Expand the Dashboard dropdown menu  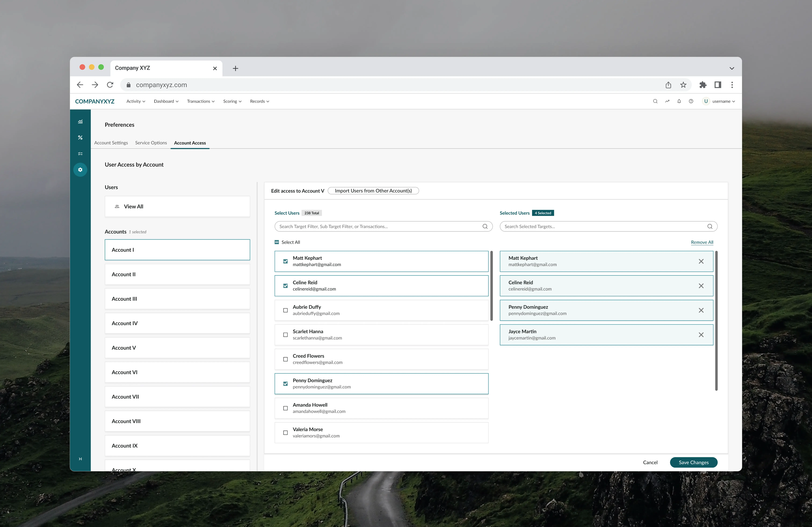166,101
